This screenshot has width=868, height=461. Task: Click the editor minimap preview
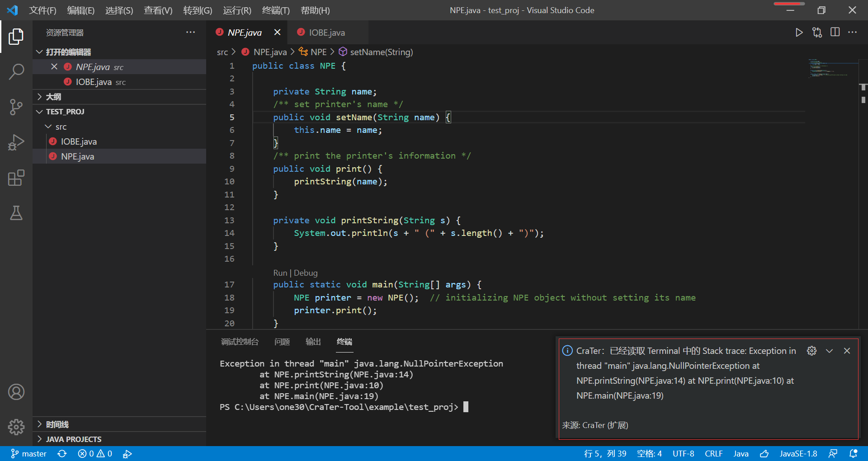point(833,68)
